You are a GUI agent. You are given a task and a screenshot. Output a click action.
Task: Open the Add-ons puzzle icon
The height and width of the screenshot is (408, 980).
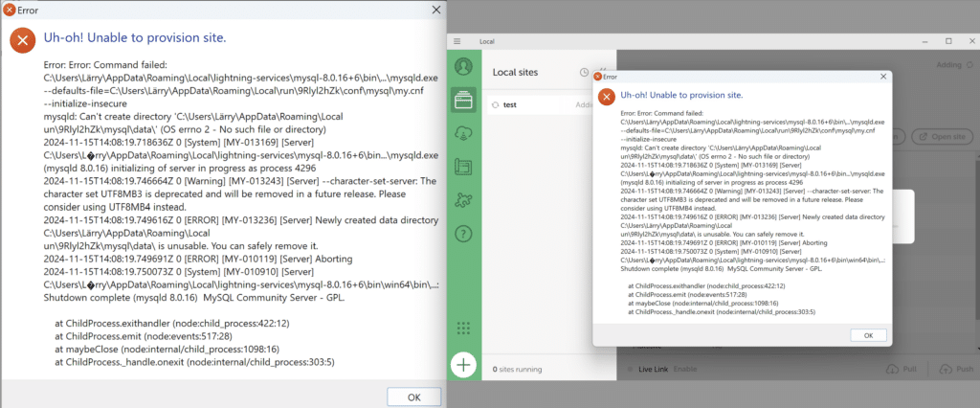click(464, 200)
